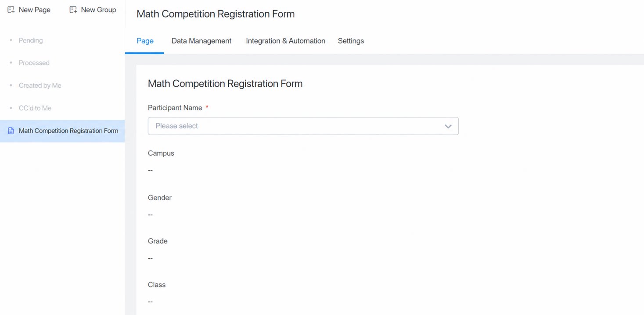Click the Participant Name field label
This screenshot has height=315, width=644.
tap(175, 108)
